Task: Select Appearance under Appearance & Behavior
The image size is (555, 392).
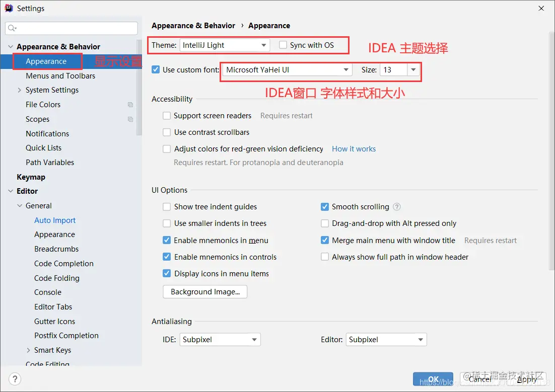Action: tap(46, 61)
